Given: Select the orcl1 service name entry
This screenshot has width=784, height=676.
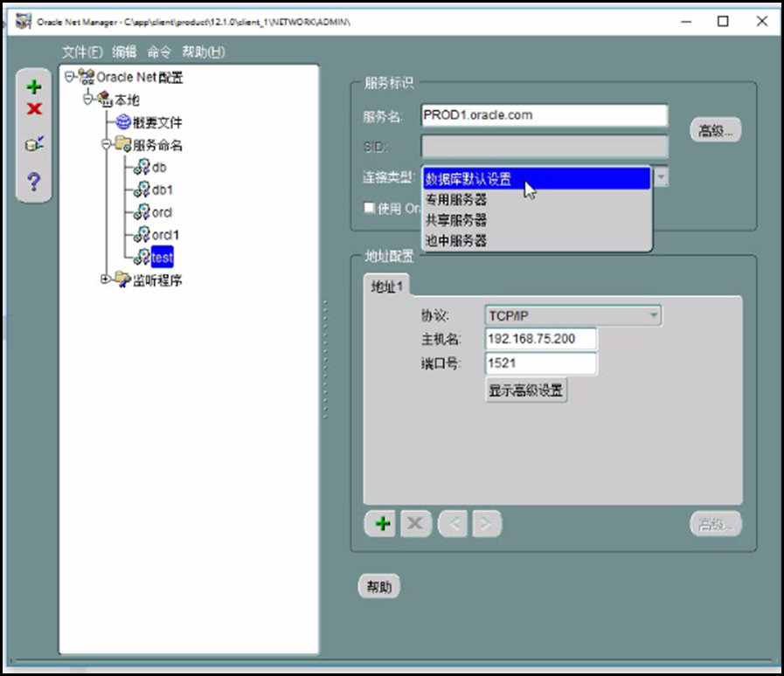Looking at the screenshot, I should click(x=165, y=235).
